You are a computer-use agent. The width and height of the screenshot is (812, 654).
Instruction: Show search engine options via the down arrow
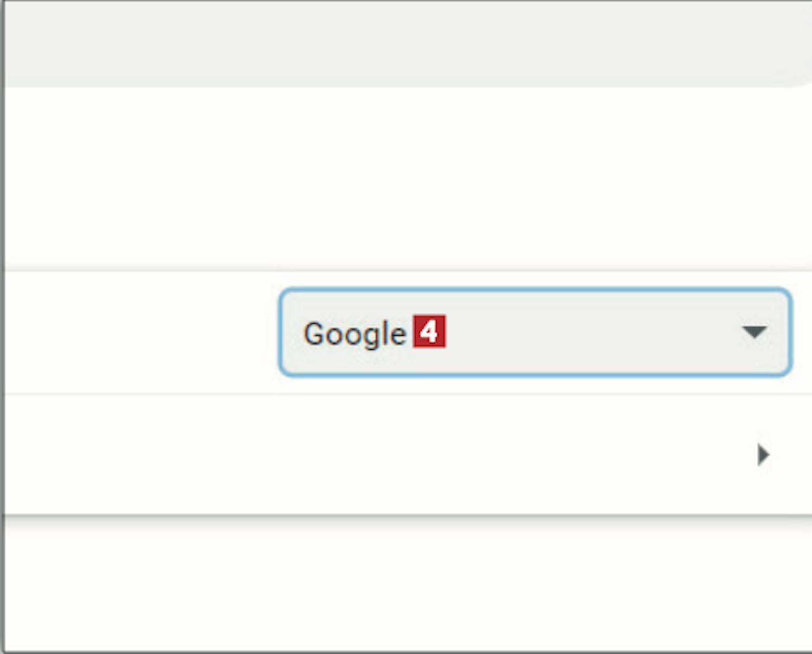point(754,331)
